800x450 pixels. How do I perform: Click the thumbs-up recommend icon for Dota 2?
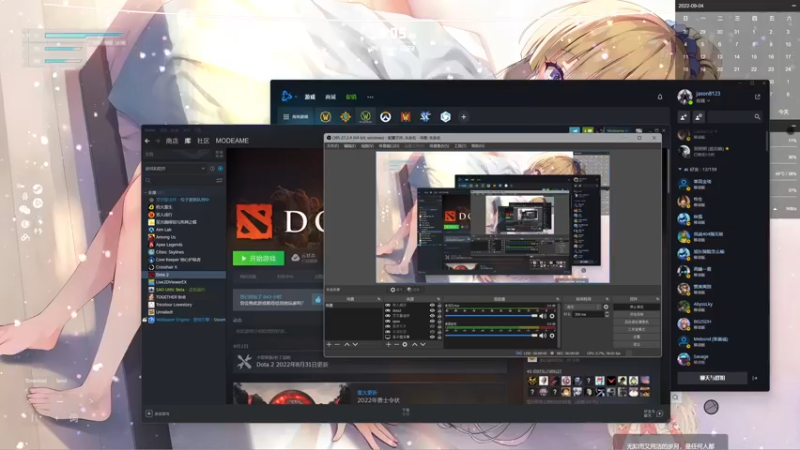point(318,299)
